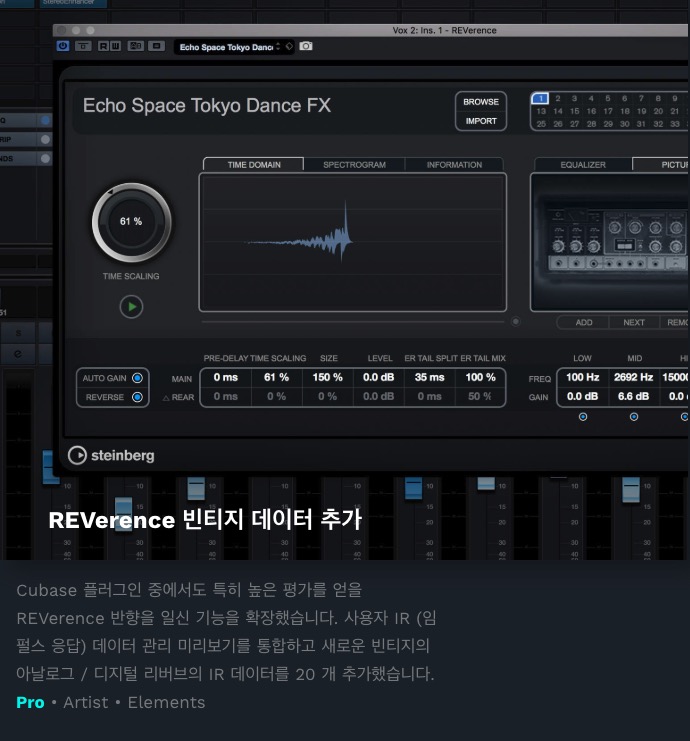Click the MAIN ER tail mix 100 %
This screenshot has height=741, width=690.
(480, 377)
